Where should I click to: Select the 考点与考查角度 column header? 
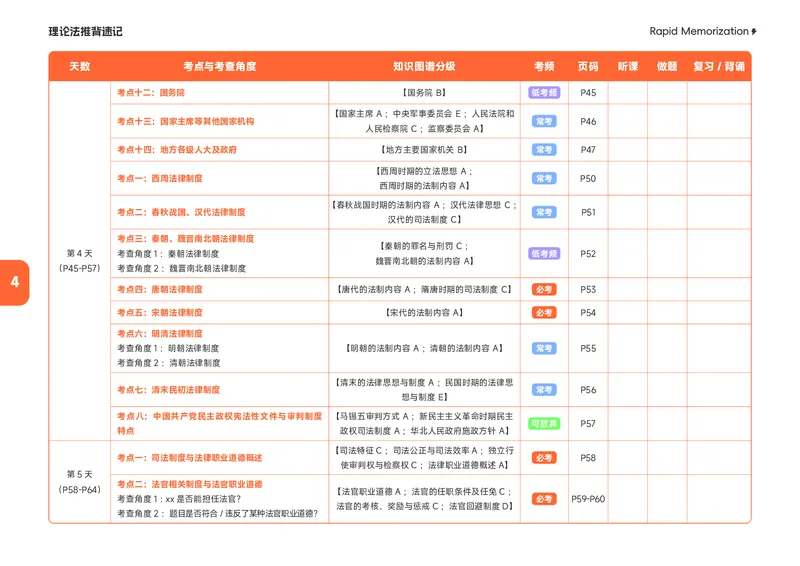coord(219,66)
